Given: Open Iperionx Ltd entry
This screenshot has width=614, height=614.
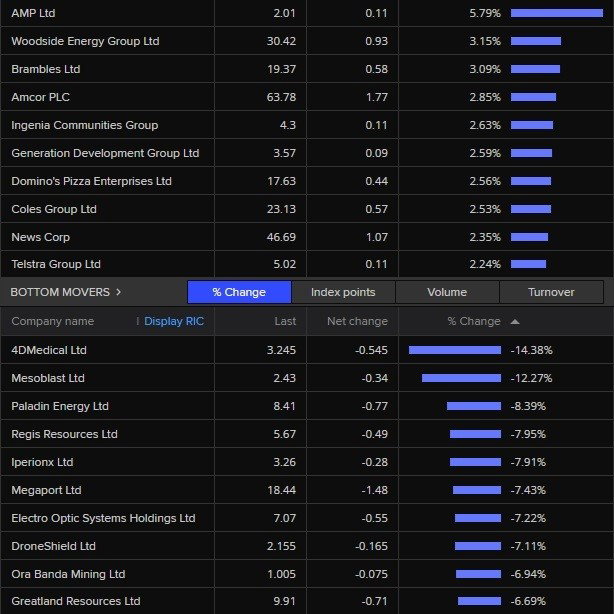Looking at the screenshot, I should click(x=42, y=462).
